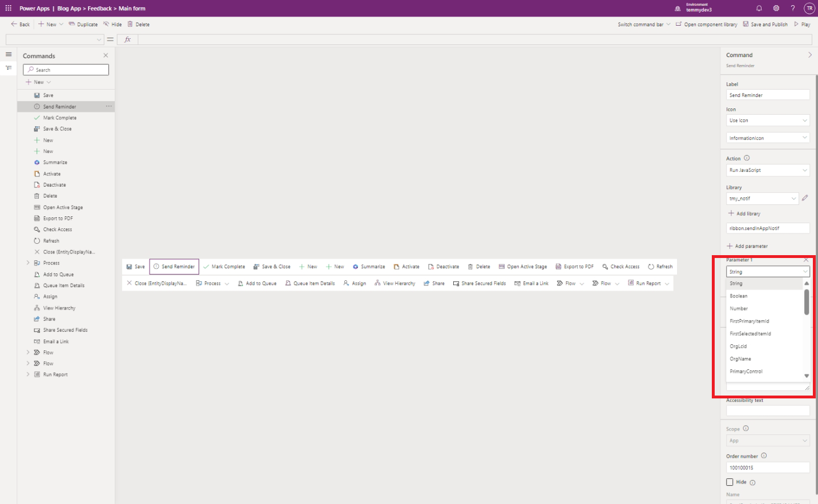
Task: Open Switch command bar dropdown
Action: (x=644, y=25)
